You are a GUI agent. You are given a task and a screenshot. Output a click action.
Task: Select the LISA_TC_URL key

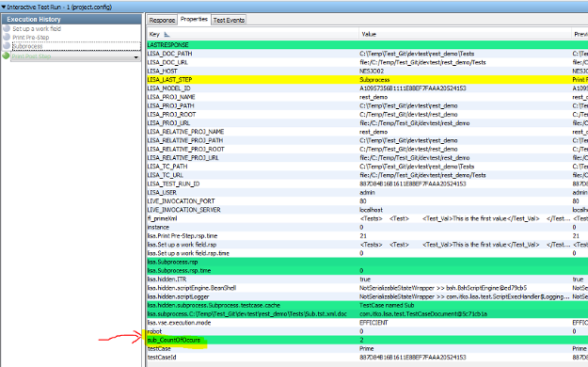click(x=166, y=175)
